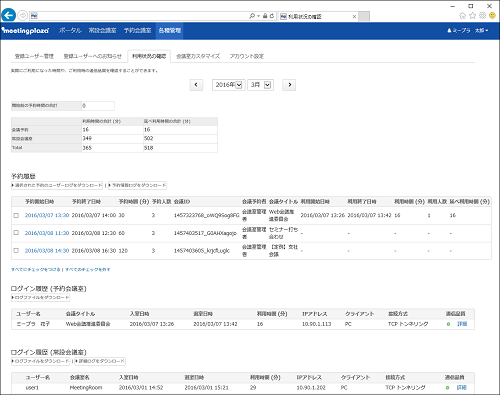This screenshot has width=500, height=395.
Task: Click meeting ID 1457323768_oWQ9SogBFG cell
Action: tap(207, 215)
